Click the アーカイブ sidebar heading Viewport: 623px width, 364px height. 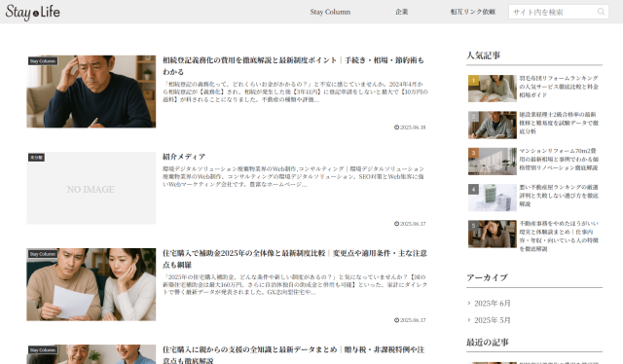[487, 277]
